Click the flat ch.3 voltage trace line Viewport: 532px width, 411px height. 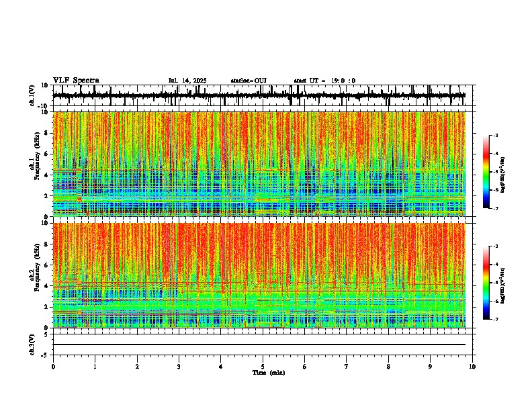[x=259, y=345]
